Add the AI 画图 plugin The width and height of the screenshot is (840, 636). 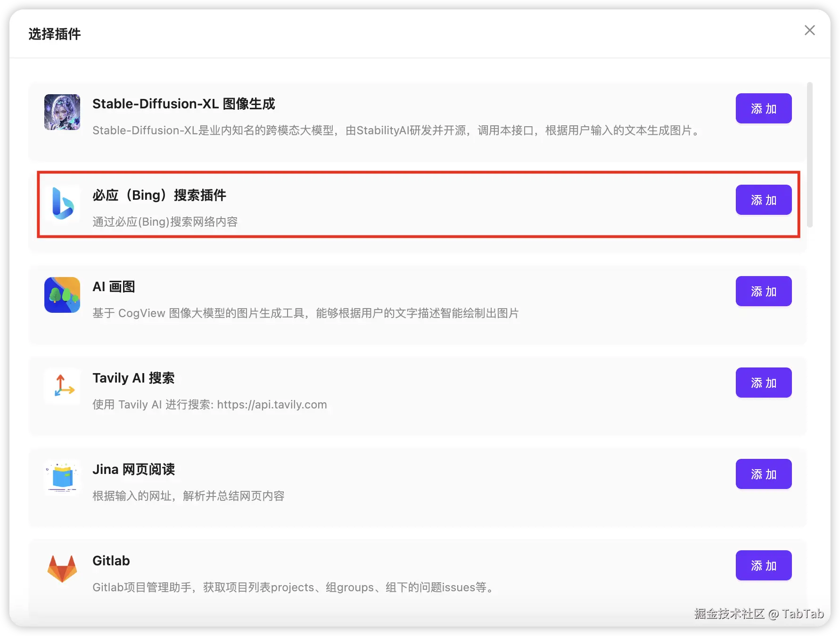[764, 291]
